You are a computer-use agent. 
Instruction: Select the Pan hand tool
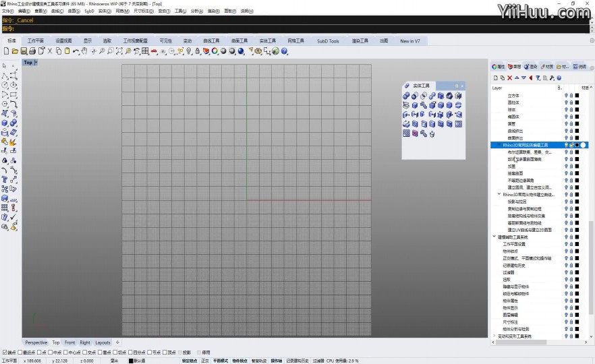tap(84, 51)
